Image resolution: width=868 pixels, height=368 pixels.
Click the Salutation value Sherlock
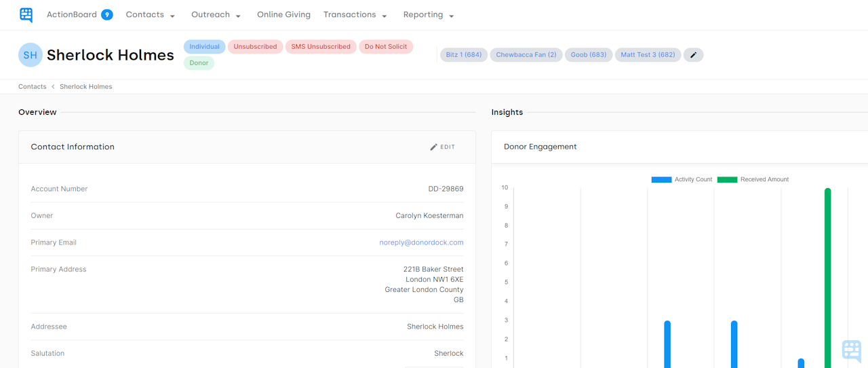(x=449, y=354)
